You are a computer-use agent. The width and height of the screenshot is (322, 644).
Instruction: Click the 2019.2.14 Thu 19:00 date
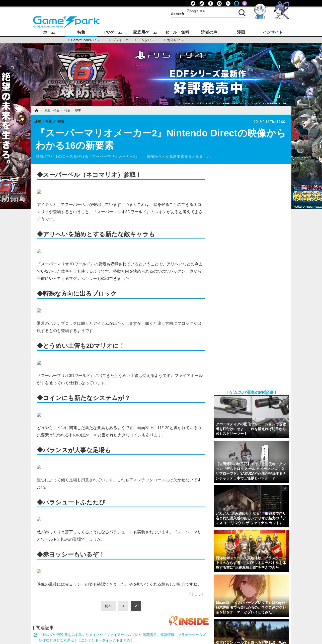tap(269, 122)
